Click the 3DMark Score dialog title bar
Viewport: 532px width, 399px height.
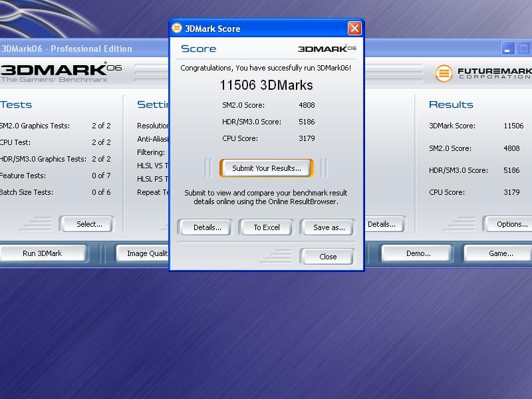(267, 28)
